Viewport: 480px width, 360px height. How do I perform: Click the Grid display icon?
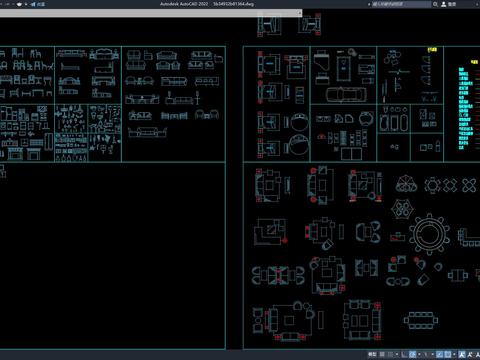point(382,354)
